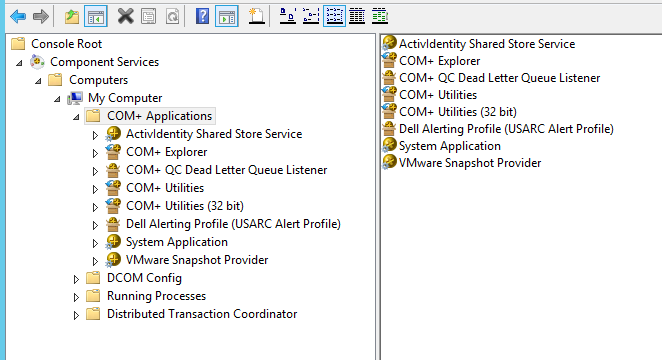The width and height of the screenshot is (662, 360).
Task: Select Running Processes label in tree
Action: pyautogui.click(x=156, y=296)
